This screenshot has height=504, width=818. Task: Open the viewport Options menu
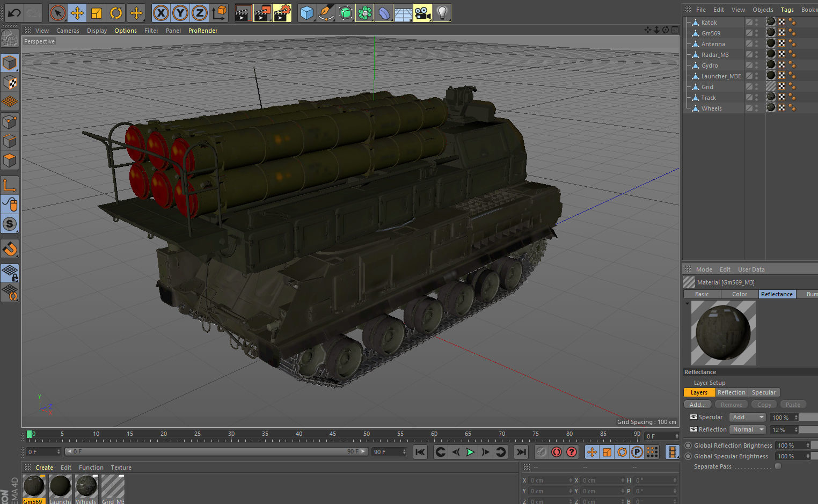(x=126, y=31)
